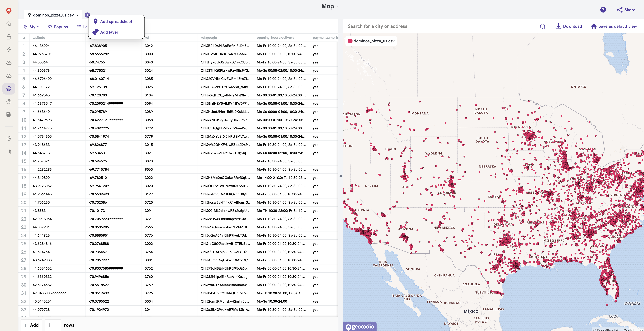Switch to the Popups tab

coord(58,27)
